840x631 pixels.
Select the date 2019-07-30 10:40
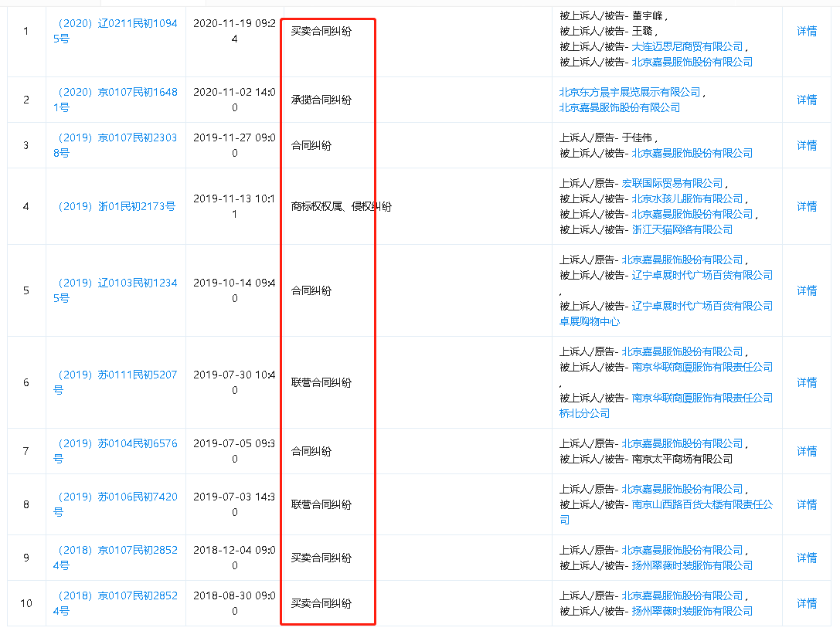coord(235,382)
